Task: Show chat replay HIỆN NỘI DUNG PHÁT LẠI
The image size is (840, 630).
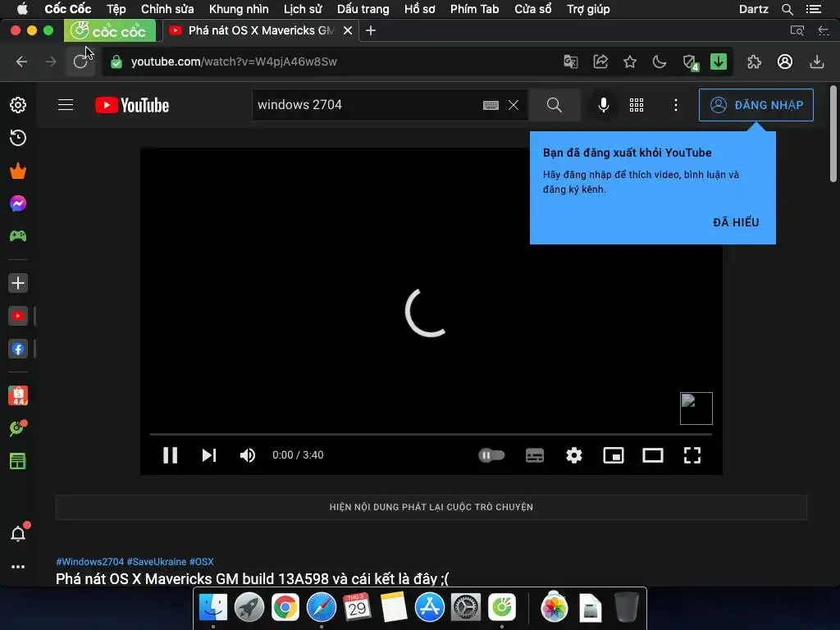Action: pyautogui.click(x=431, y=507)
